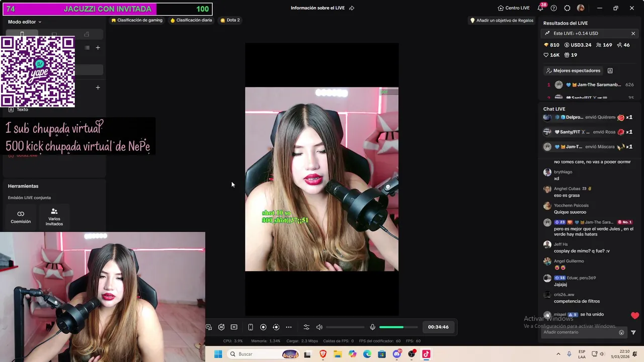Open emoji picker in comment box
Viewport: 644px width, 362px height.
pos(621,332)
